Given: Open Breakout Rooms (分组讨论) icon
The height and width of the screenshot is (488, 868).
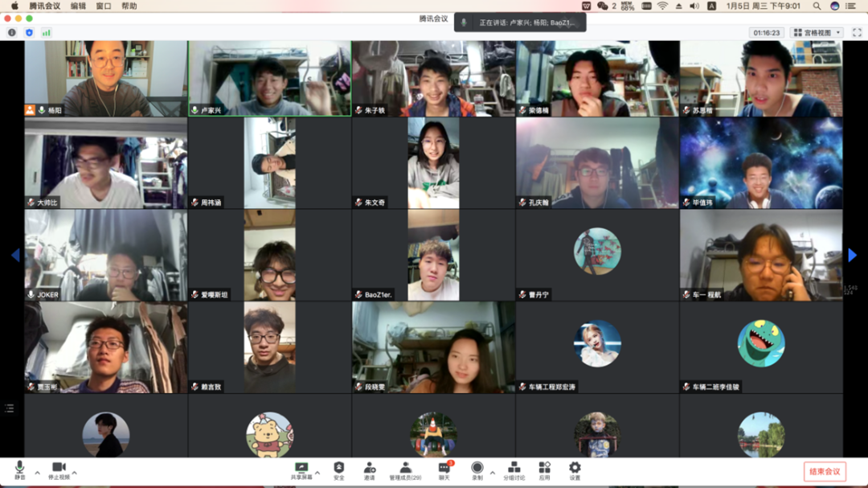Looking at the screenshot, I should [x=514, y=470].
